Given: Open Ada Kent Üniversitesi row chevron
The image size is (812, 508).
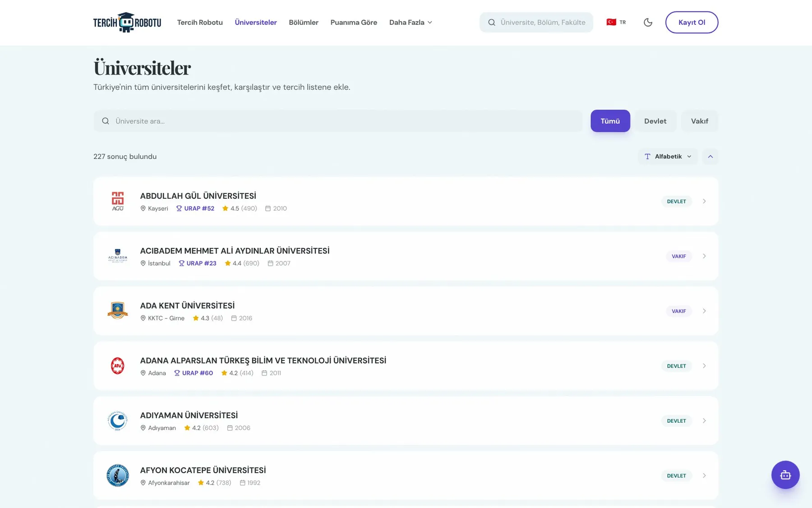Looking at the screenshot, I should point(704,311).
